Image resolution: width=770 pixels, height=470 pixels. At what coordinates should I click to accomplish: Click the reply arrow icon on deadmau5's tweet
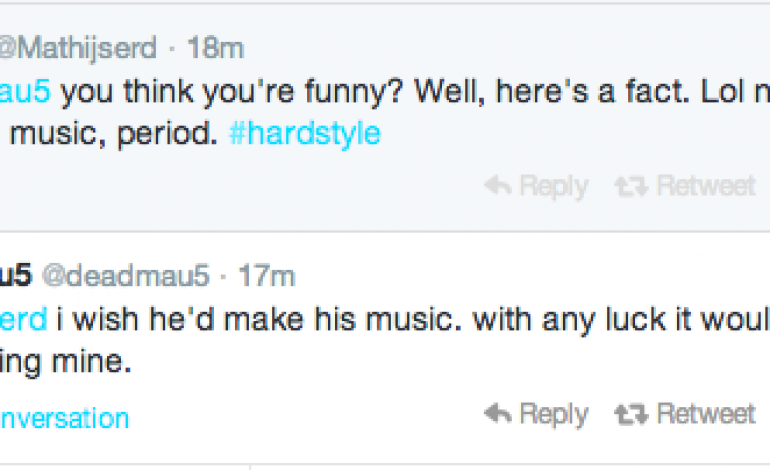click(497, 414)
